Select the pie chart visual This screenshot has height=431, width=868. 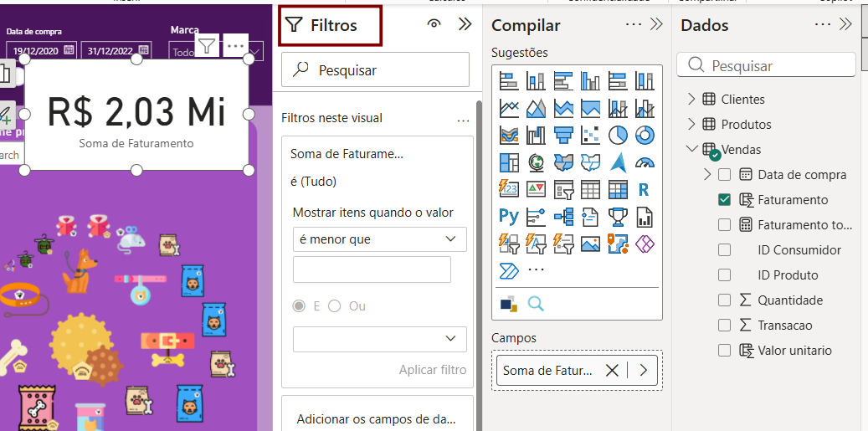point(617,135)
